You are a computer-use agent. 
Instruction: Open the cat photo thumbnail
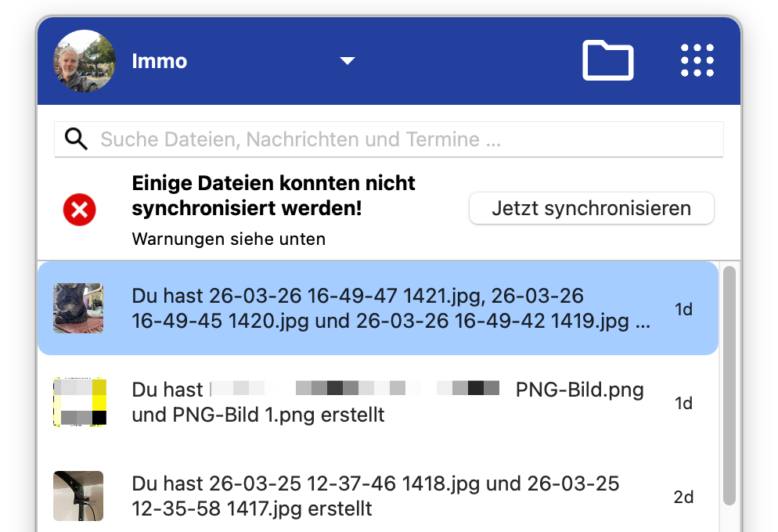click(78, 308)
